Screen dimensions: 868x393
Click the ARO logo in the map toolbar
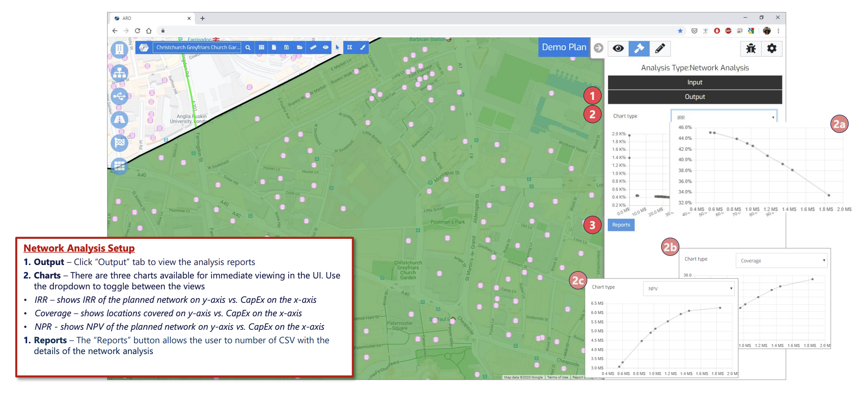(144, 48)
